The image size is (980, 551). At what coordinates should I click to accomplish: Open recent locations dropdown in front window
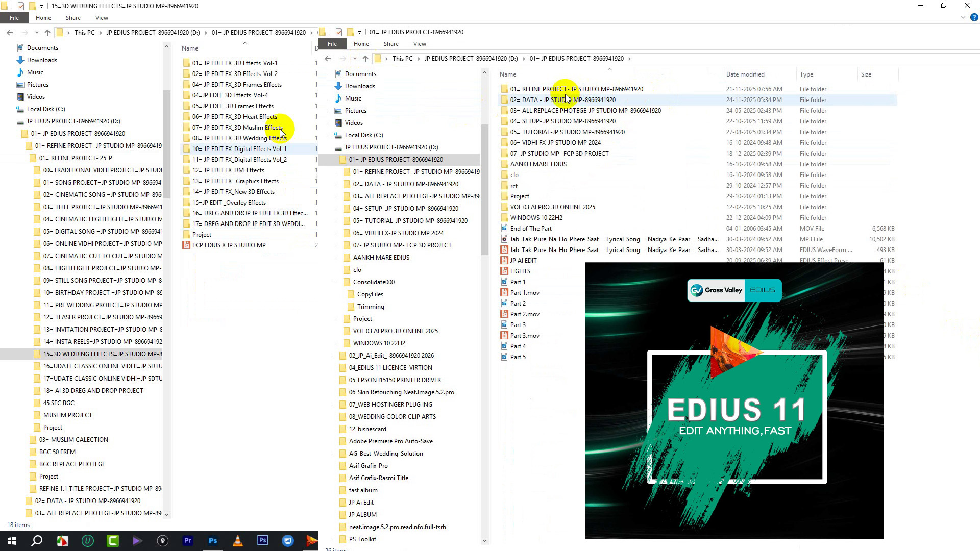(x=355, y=59)
